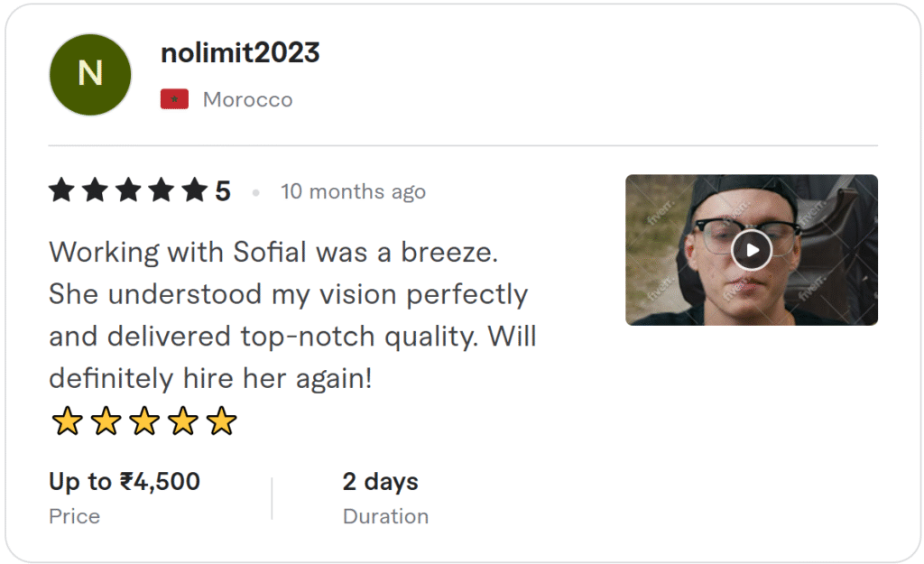The height and width of the screenshot is (564, 924).
Task: Click the Morocco flag icon
Action: click(174, 99)
